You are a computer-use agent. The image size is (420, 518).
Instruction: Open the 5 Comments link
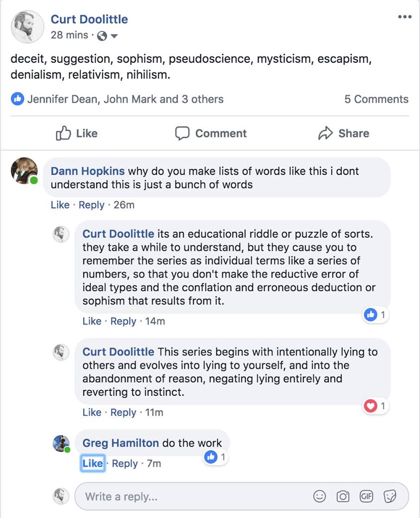click(377, 99)
